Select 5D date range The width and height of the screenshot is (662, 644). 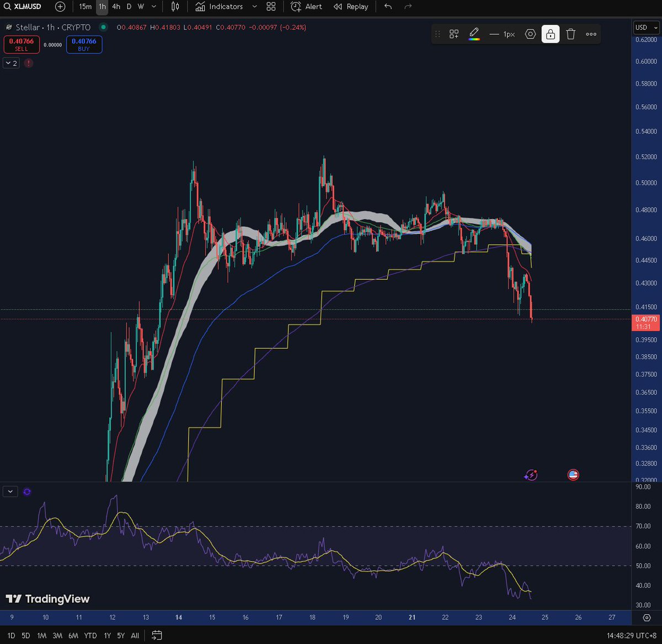[x=26, y=635]
